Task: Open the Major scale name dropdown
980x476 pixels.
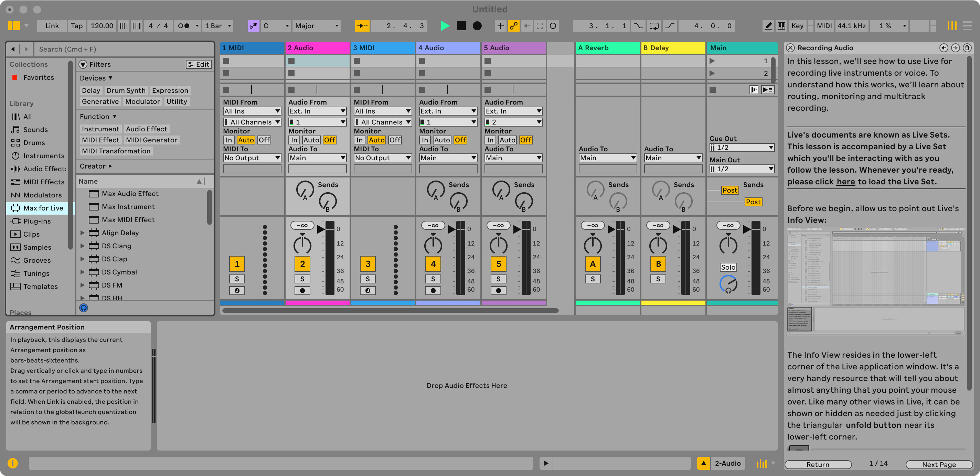Action: pyautogui.click(x=317, y=26)
